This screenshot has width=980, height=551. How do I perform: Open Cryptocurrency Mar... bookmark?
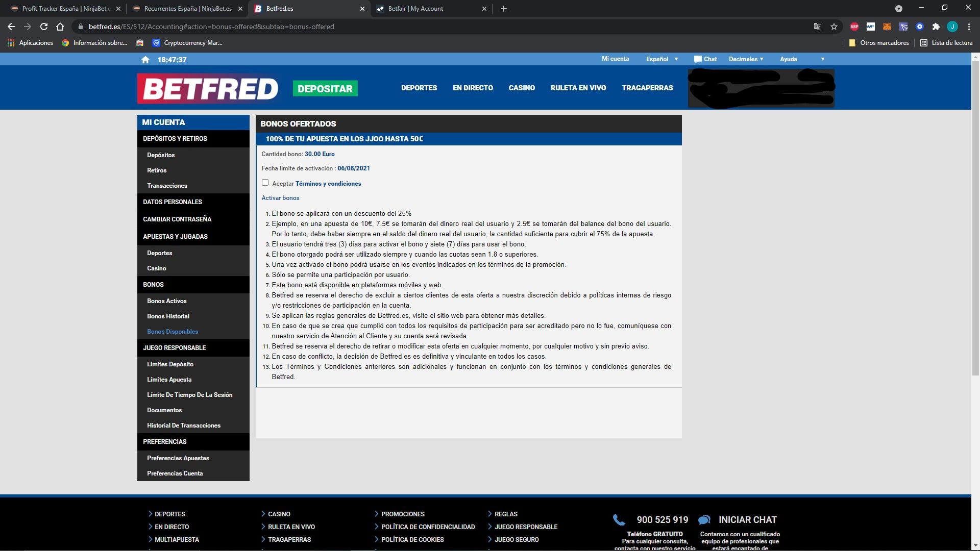pos(187,43)
